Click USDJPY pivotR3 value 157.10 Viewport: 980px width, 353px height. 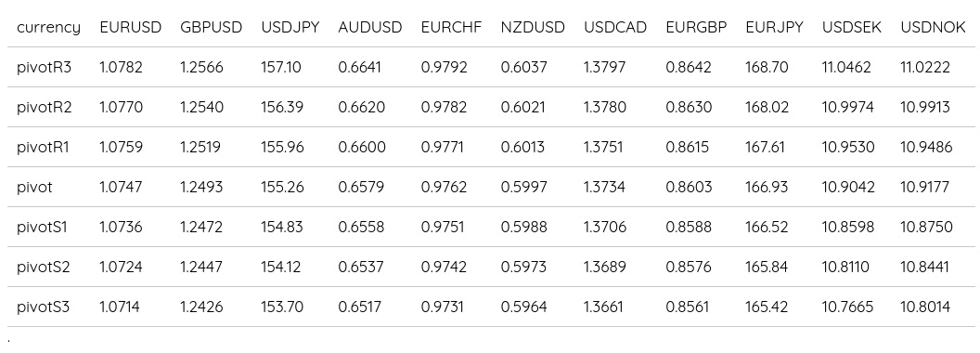(280, 66)
